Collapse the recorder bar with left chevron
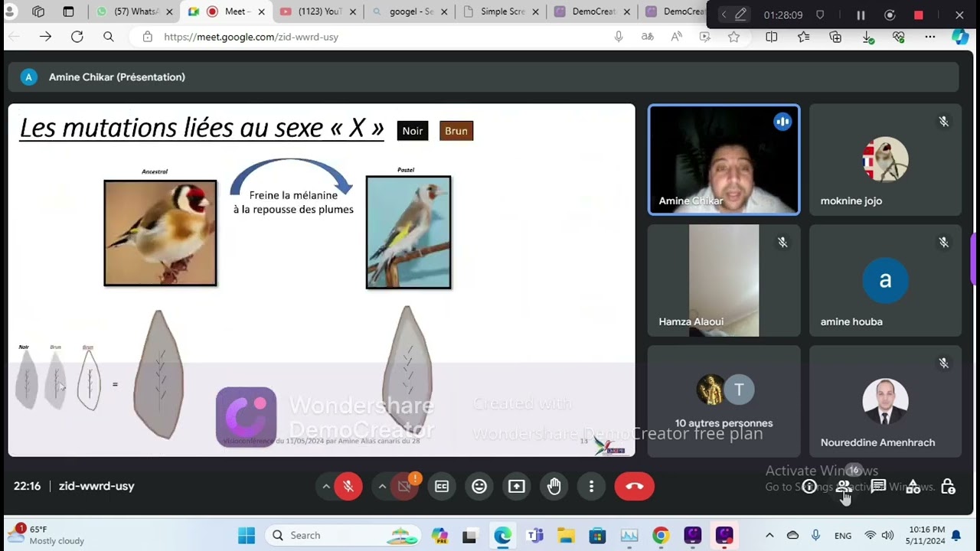 click(724, 15)
